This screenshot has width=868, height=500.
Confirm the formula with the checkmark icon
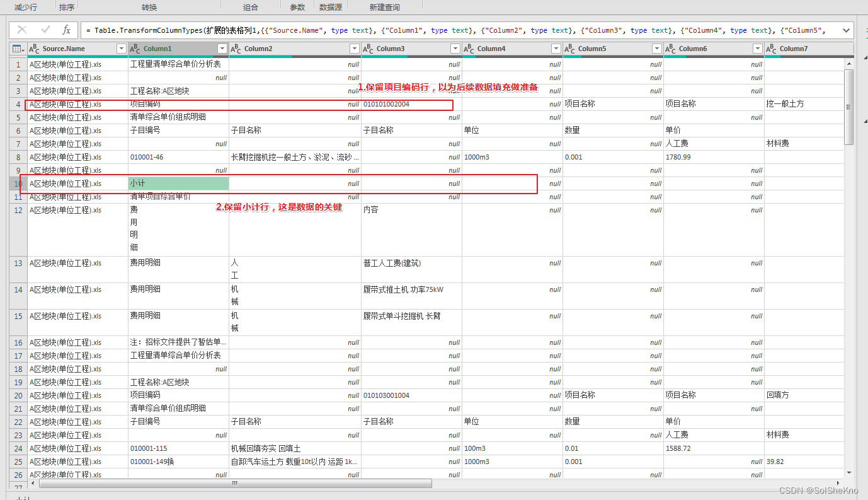click(x=45, y=30)
